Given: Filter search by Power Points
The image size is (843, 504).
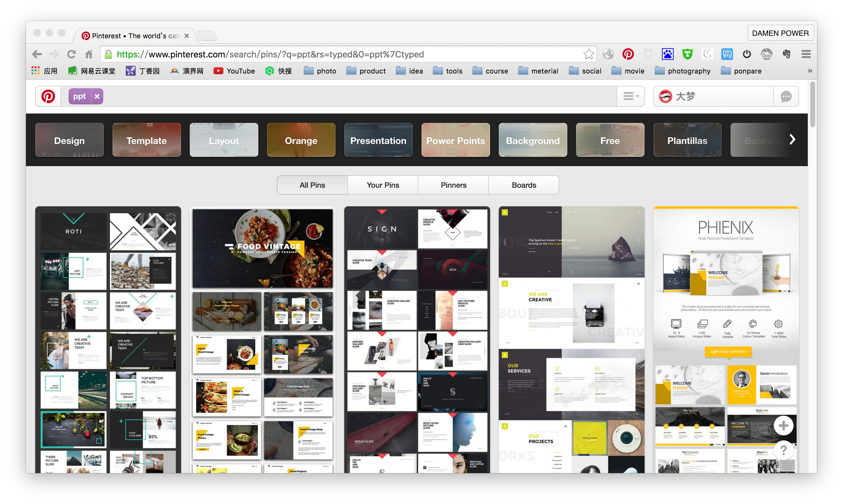Looking at the screenshot, I should pyautogui.click(x=456, y=140).
